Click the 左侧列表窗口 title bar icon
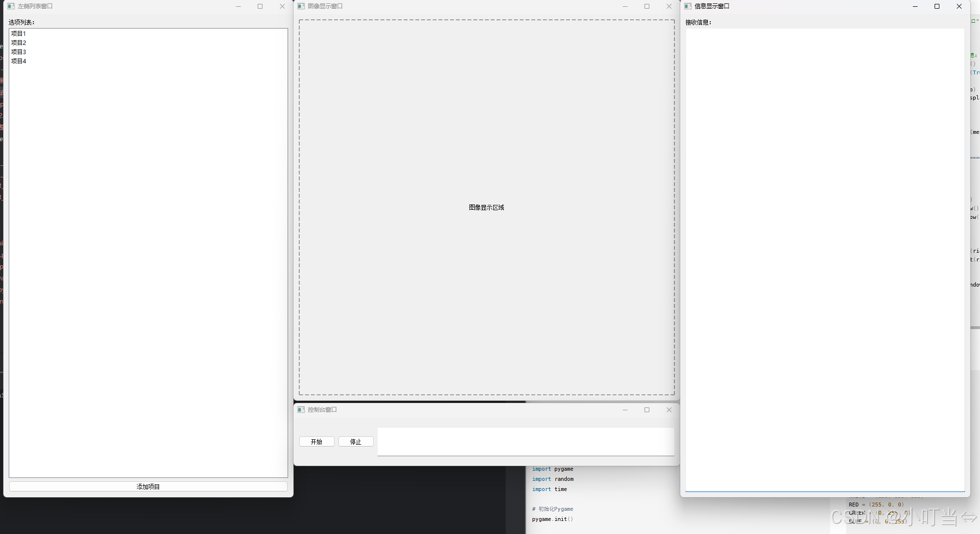The width and height of the screenshot is (980, 534). pyautogui.click(x=11, y=6)
